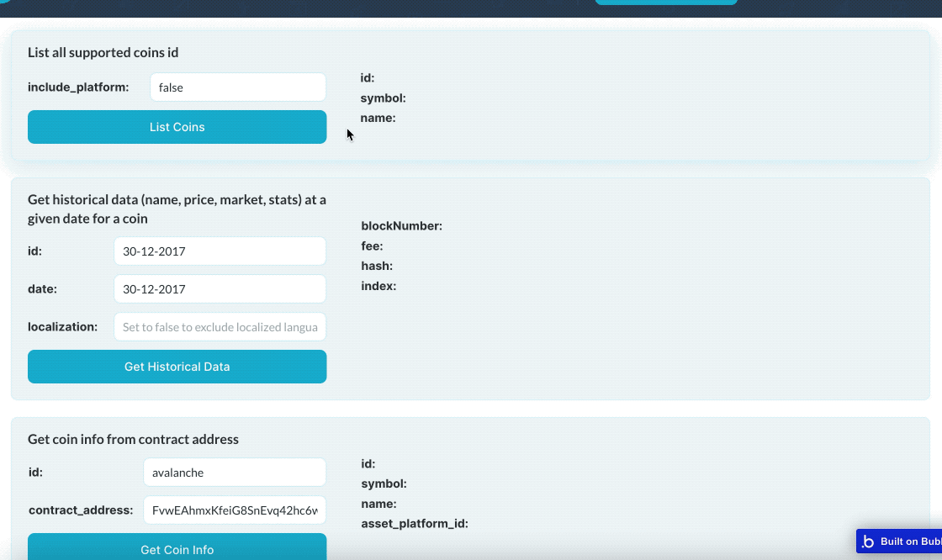Click the contract_address: label
The width and height of the screenshot is (942, 560).
81,510
